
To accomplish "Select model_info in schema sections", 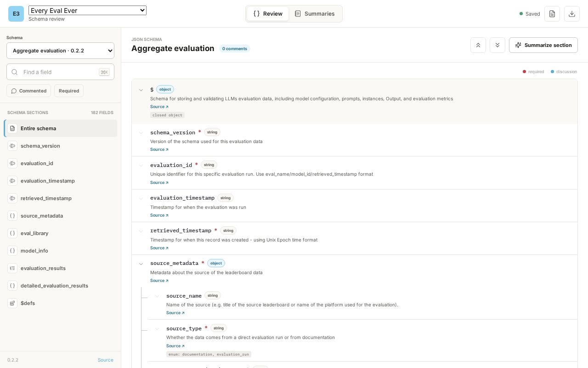I will [x=61, y=251].
